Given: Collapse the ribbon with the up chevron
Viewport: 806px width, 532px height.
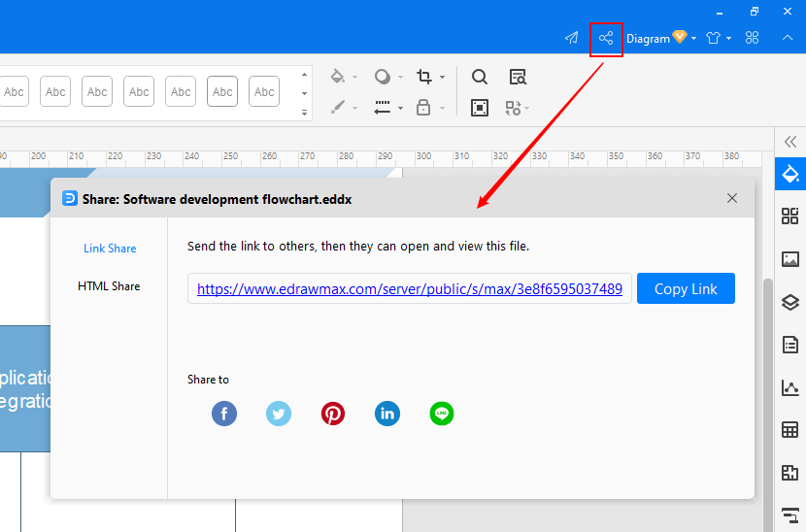Looking at the screenshot, I should pos(788,38).
